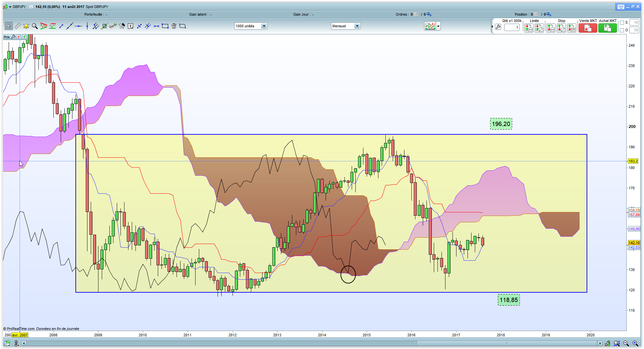
Task: Expand the indicators button dropdown arrow
Action: pos(438,26)
